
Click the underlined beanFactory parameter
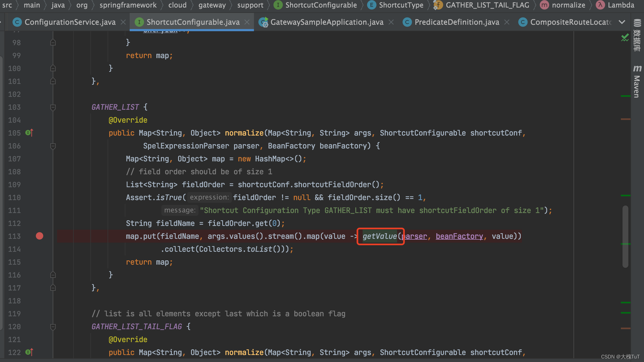point(459,236)
